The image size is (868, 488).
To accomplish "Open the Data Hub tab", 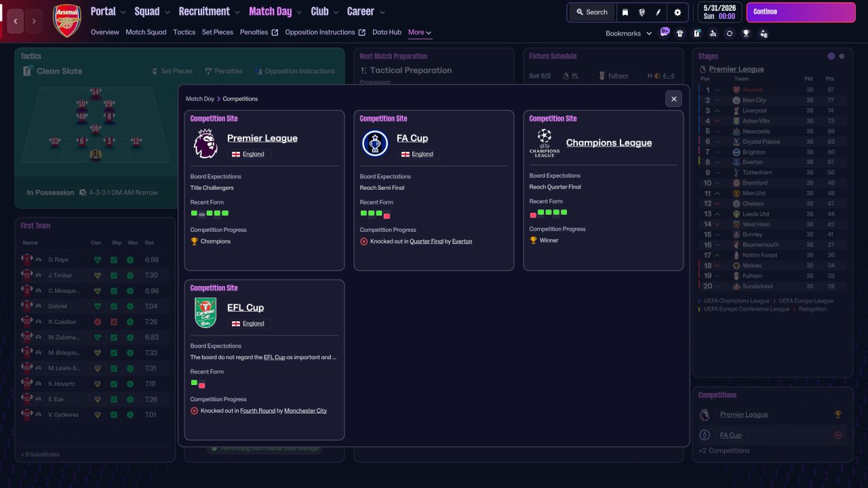I will click(387, 33).
